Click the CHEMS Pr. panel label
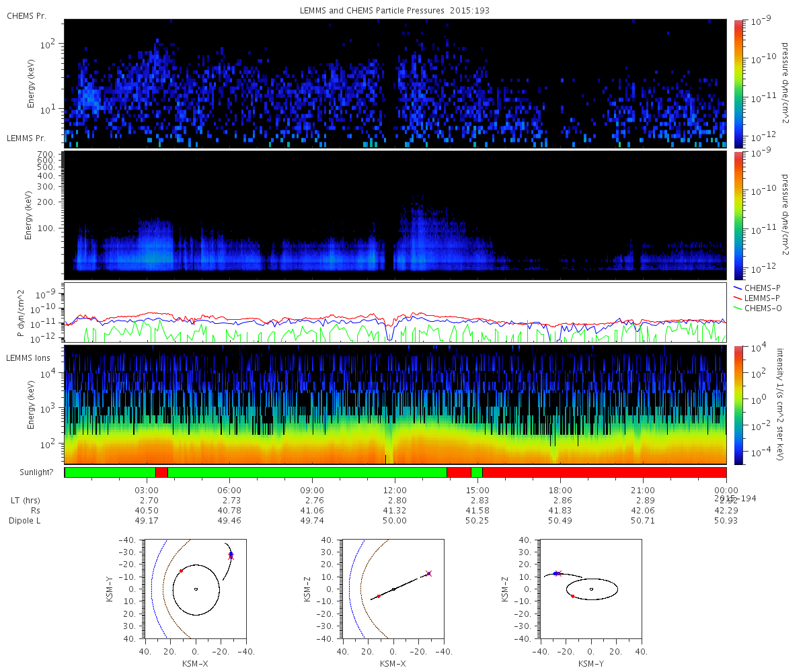The height and width of the screenshot is (672, 807). click(26, 15)
